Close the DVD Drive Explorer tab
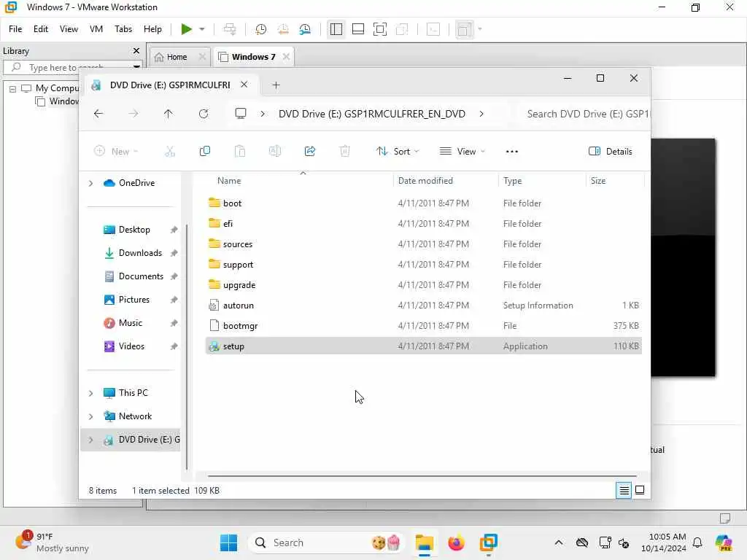The width and height of the screenshot is (747, 560). pos(244,85)
